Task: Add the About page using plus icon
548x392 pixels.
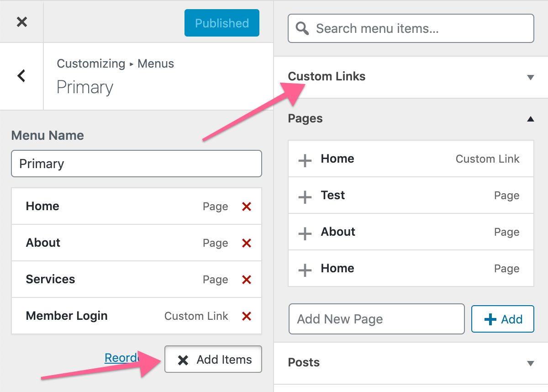Action: click(305, 233)
